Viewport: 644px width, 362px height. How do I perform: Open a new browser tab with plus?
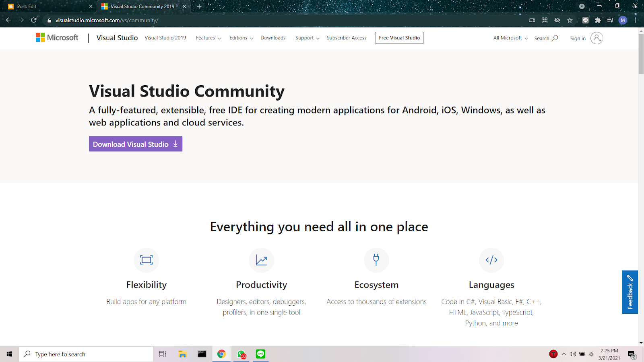[x=199, y=6]
